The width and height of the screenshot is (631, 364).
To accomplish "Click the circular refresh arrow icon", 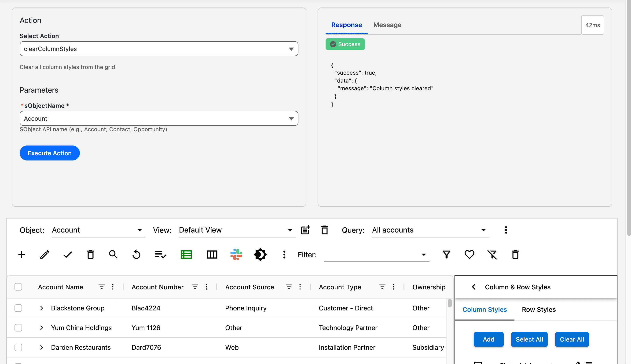I will [x=136, y=255].
